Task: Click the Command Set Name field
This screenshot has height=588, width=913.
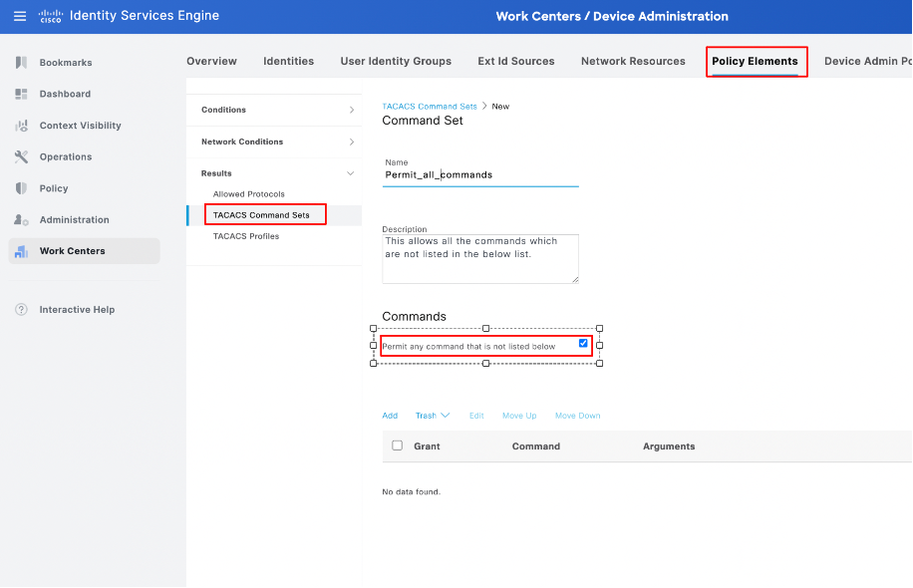Action: tap(480, 174)
